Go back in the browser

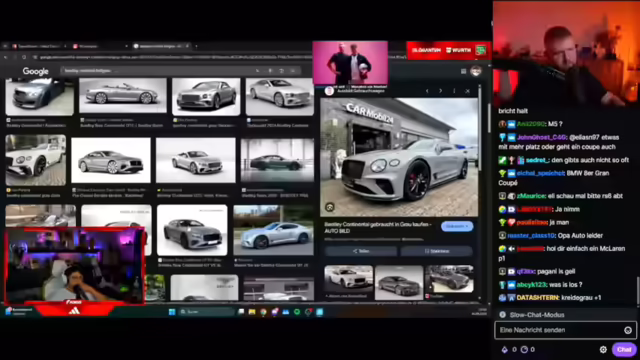pyautogui.click(x=6, y=57)
